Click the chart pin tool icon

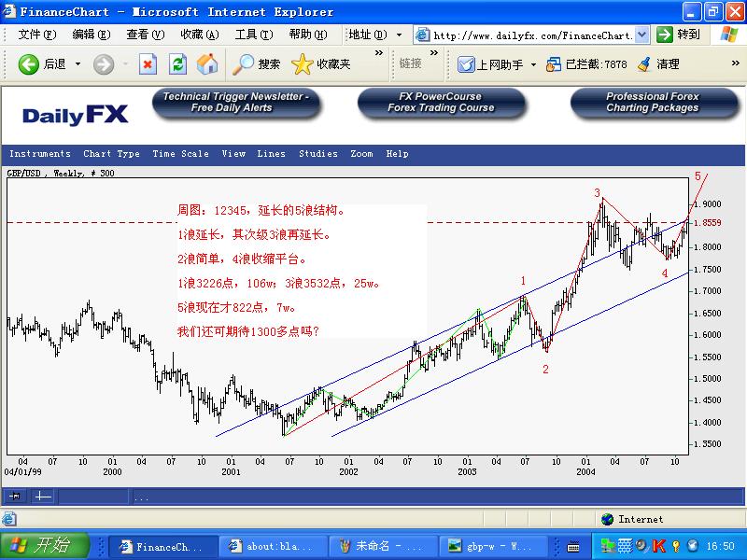tap(15, 497)
